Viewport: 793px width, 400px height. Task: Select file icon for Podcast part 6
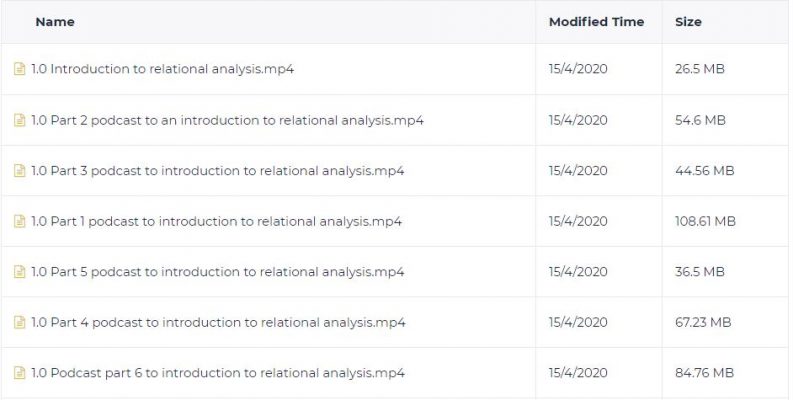pyautogui.click(x=19, y=373)
